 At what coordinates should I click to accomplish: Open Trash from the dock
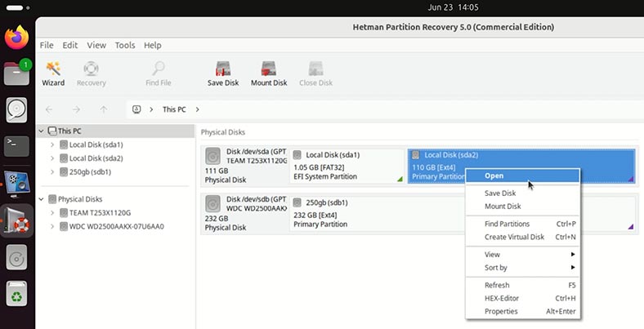click(x=17, y=293)
